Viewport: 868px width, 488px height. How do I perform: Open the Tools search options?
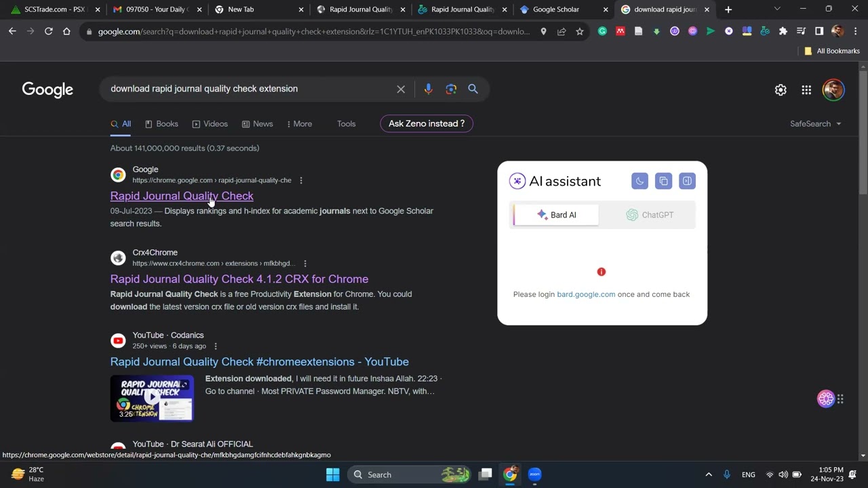(x=347, y=124)
